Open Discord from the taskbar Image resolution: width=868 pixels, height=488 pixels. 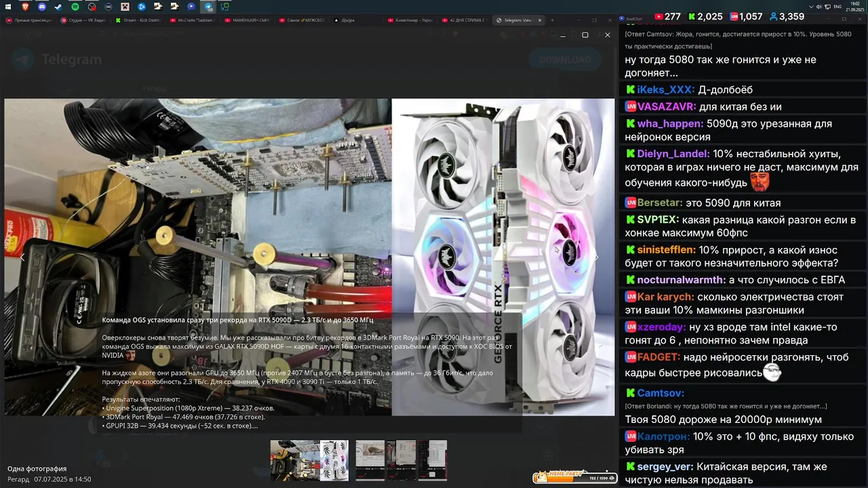42,6
